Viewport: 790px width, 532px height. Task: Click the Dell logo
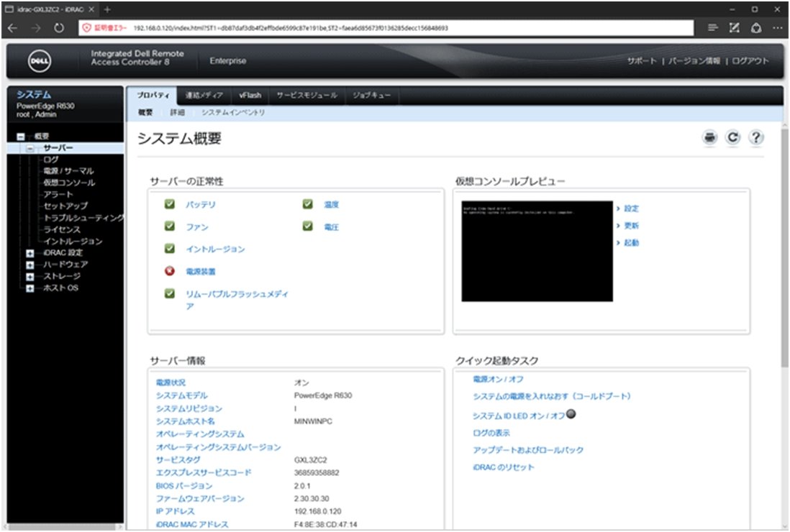[40, 61]
